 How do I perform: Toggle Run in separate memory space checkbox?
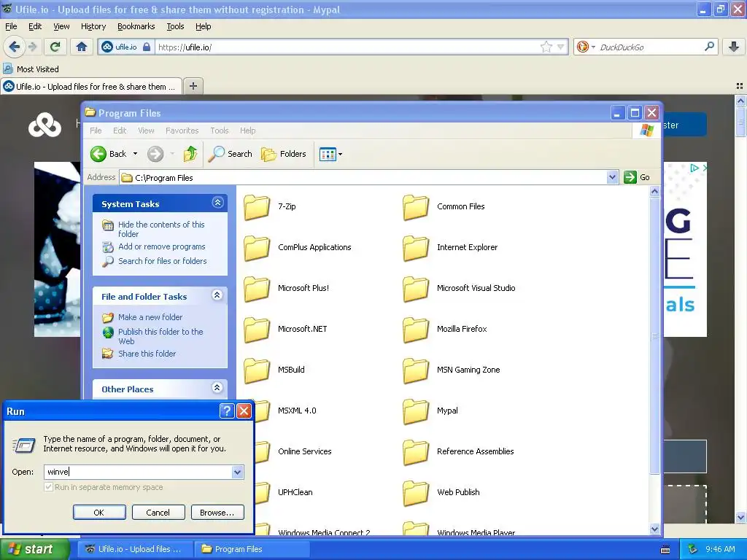coord(48,487)
